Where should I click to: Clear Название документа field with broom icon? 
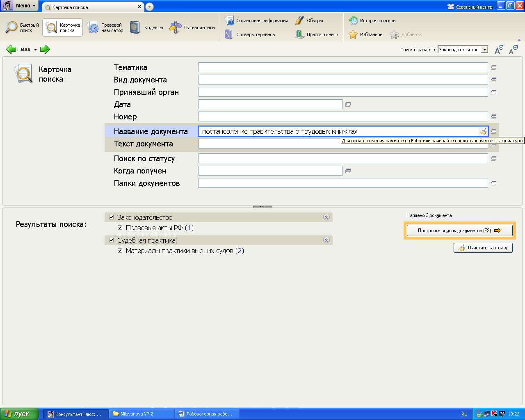(x=483, y=131)
